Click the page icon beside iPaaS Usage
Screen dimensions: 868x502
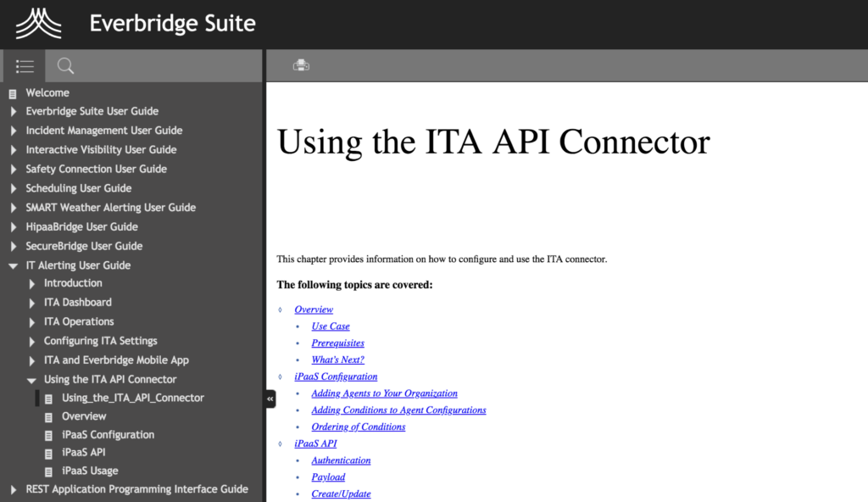[48, 471]
